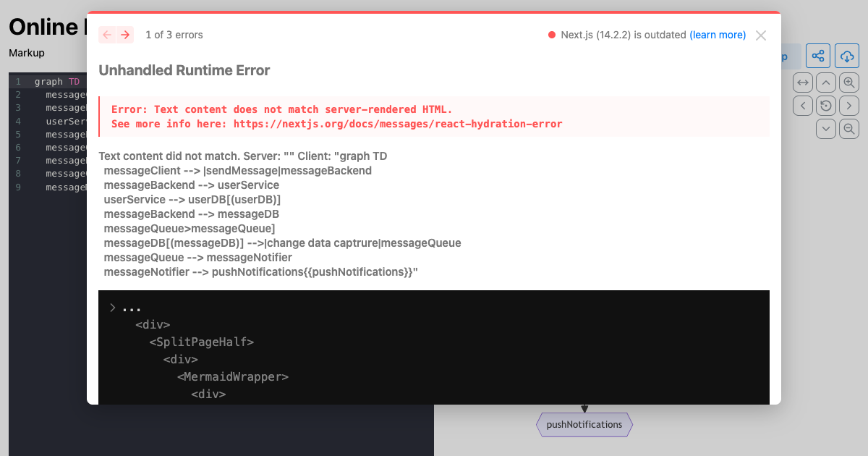Pan the diagram up with the chevron icon
The height and width of the screenshot is (456, 868).
[x=825, y=82]
